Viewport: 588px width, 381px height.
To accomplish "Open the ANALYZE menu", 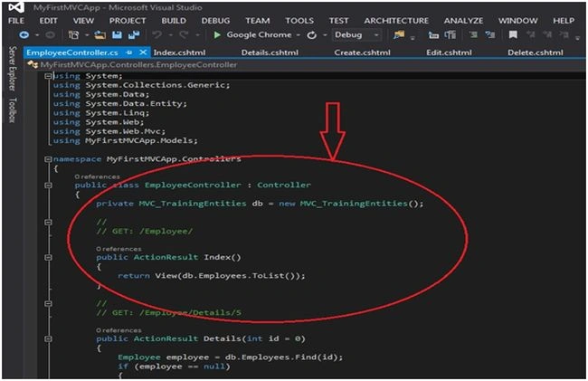I will click(x=463, y=21).
